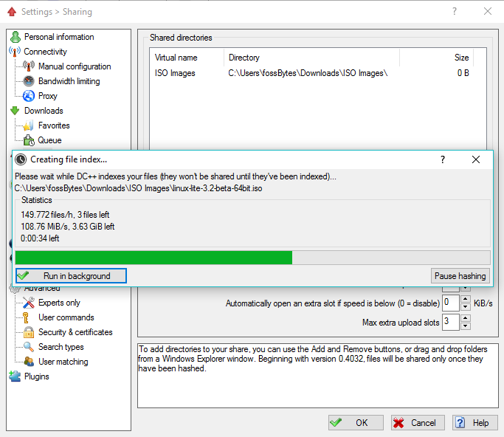Sort by Size column header
The image size is (504, 437).
tap(437, 58)
